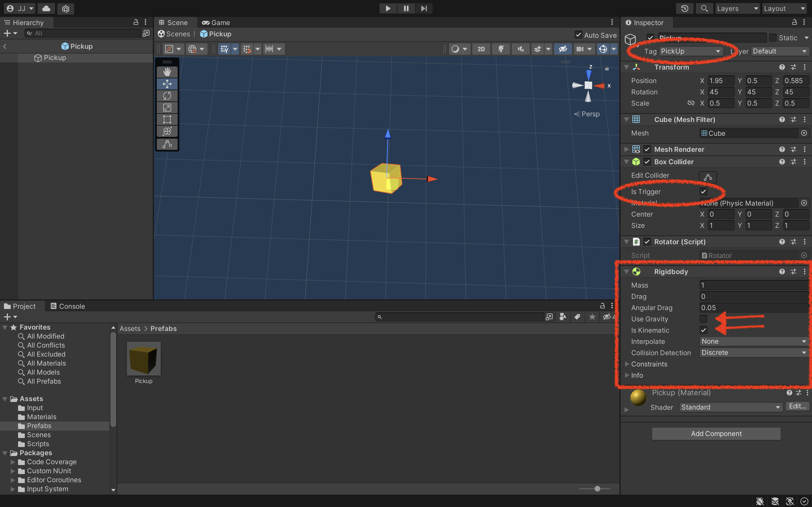Click the shader Edit... button
Viewport: 812px width, 507px height.
[797, 407]
